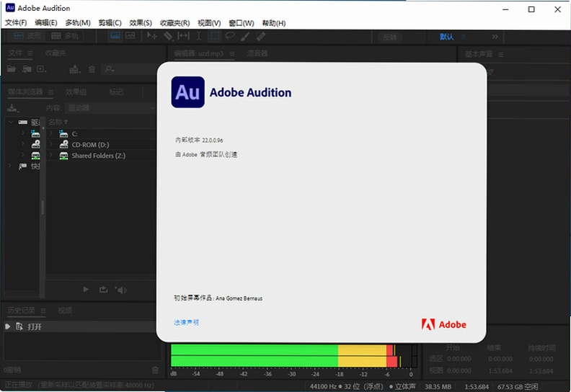This screenshot has width=571, height=392.
Task: Open the 编辑器 panel menu icon
Action: (x=232, y=54)
